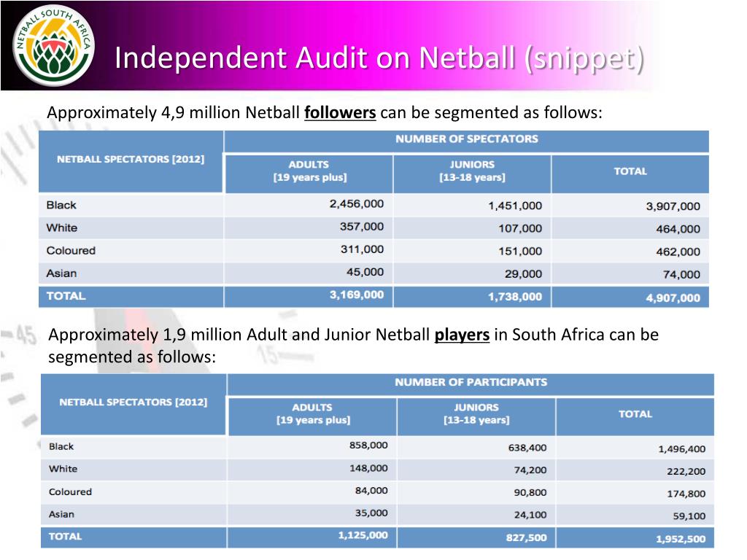Click the value 35,000

(371, 513)
